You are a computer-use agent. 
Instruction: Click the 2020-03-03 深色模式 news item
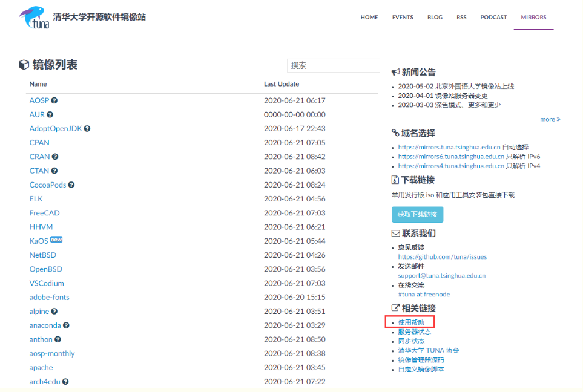[449, 105]
